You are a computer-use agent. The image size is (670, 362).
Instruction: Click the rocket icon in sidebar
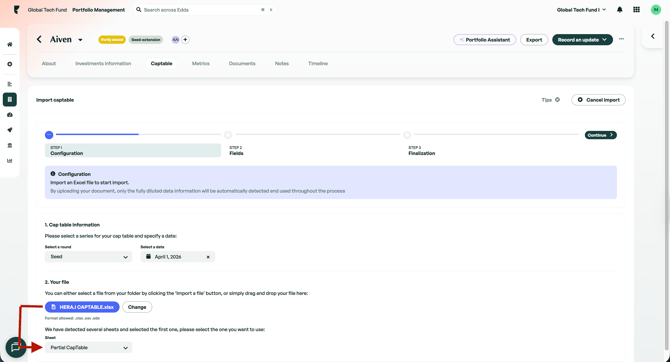click(10, 130)
